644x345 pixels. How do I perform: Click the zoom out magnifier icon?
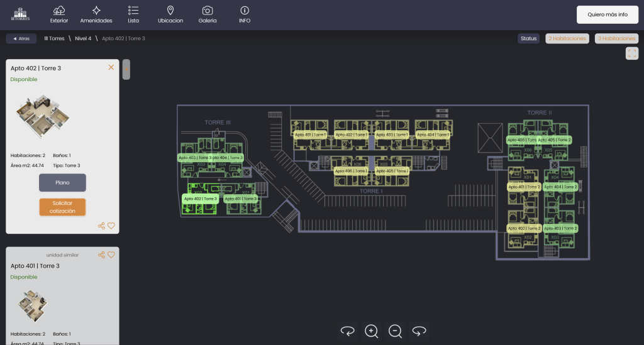395,331
